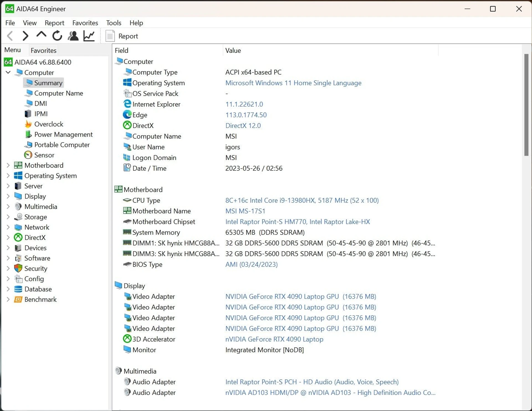
Task: Open the View menu
Action: (x=30, y=23)
